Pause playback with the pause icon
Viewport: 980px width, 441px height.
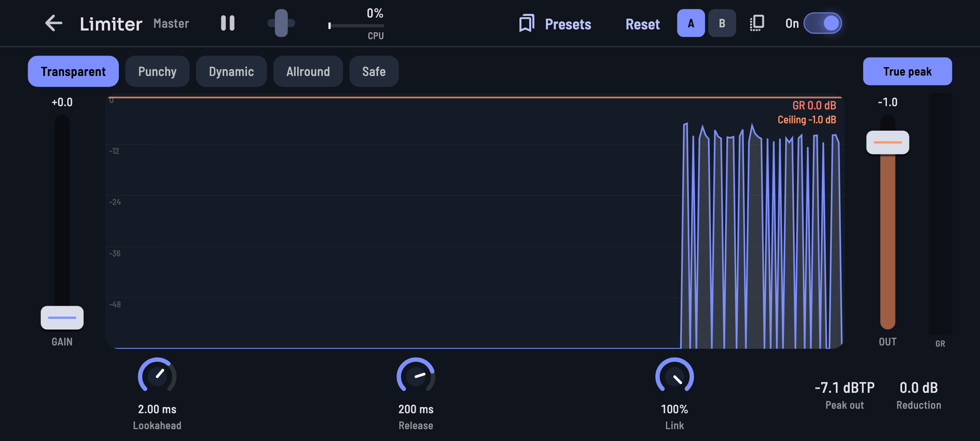point(228,23)
